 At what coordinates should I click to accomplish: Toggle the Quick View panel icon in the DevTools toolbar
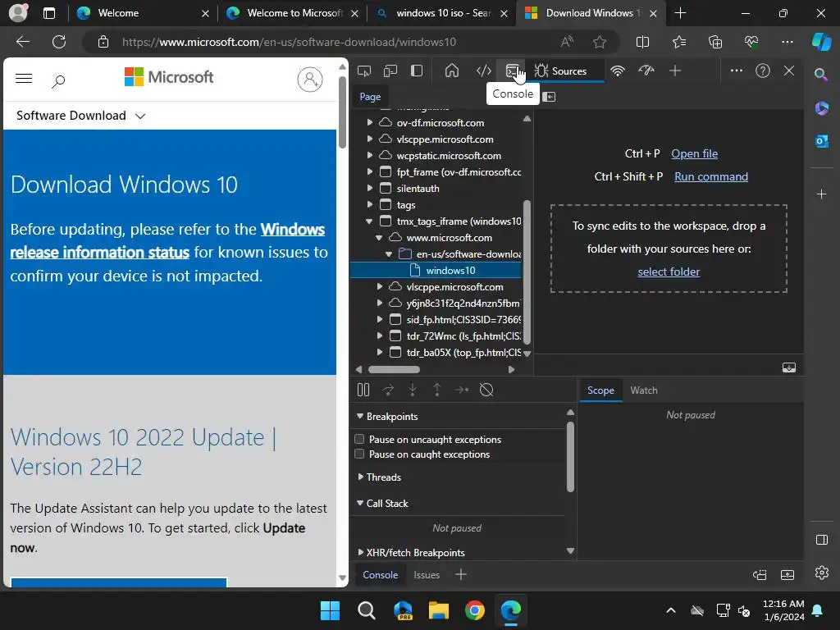click(x=417, y=71)
